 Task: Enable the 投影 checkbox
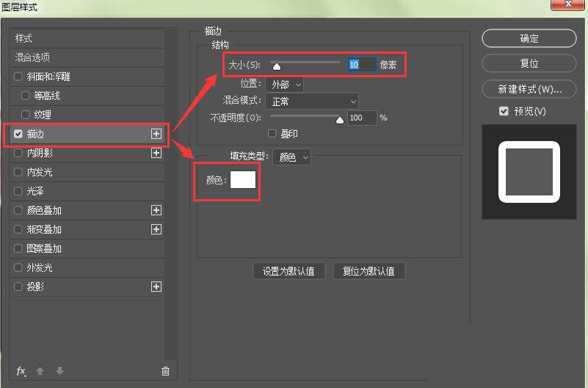coord(18,287)
